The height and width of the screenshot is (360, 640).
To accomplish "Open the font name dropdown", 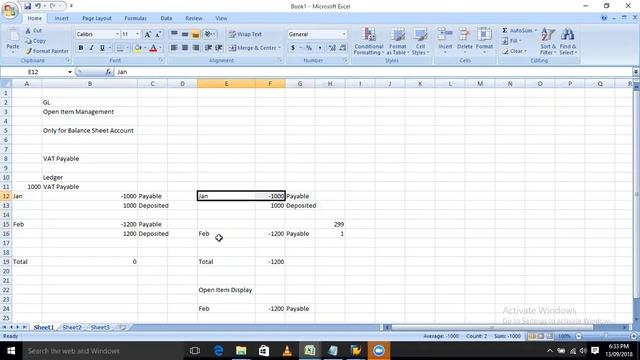I will click(117, 34).
